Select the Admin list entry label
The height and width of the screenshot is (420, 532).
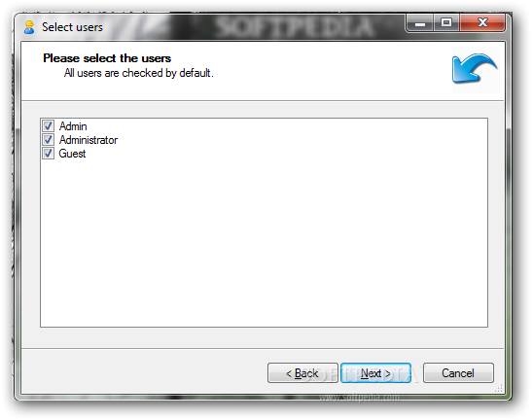[73, 126]
